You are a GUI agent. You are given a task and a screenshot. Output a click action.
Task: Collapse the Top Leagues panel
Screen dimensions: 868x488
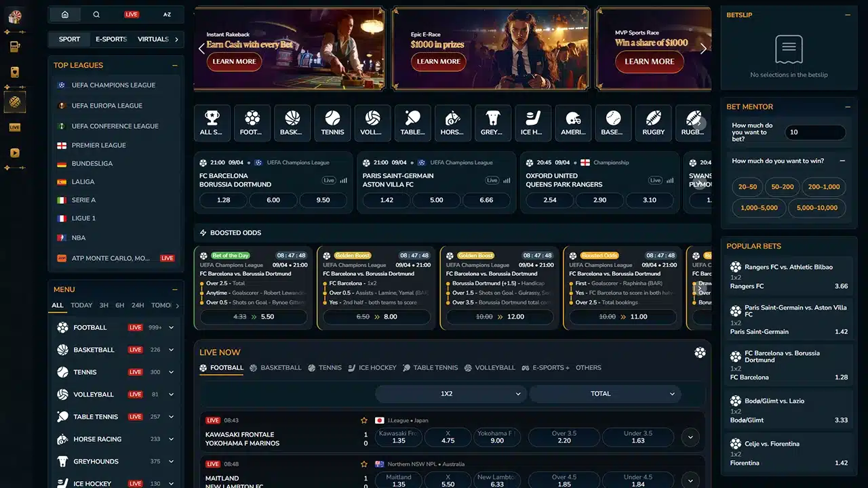point(174,66)
